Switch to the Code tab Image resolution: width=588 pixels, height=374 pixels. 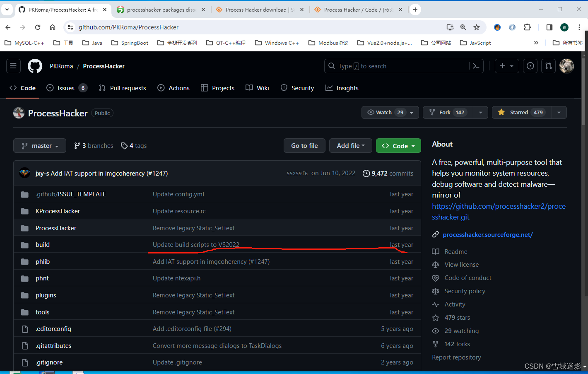[x=23, y=88]
